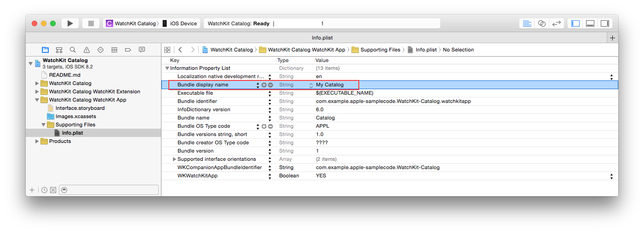The height and width of the screenshot is (233, 644).
Task: Collapse the WatchKit Catalog project root
Action: 30,63
